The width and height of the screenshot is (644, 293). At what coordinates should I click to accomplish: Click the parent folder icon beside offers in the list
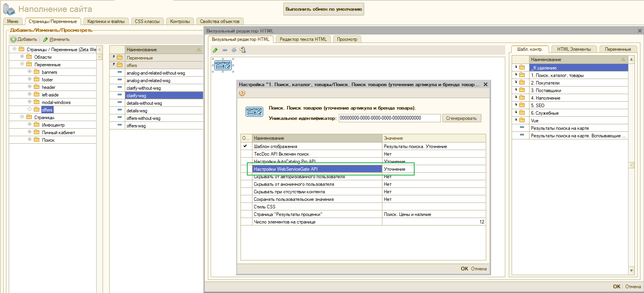(120, 65)
